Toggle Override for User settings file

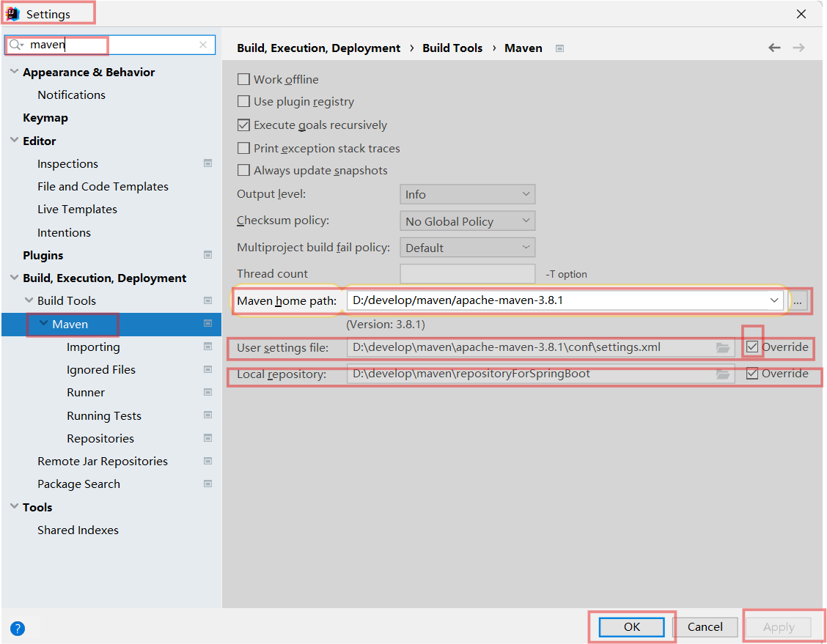point(752,347)
